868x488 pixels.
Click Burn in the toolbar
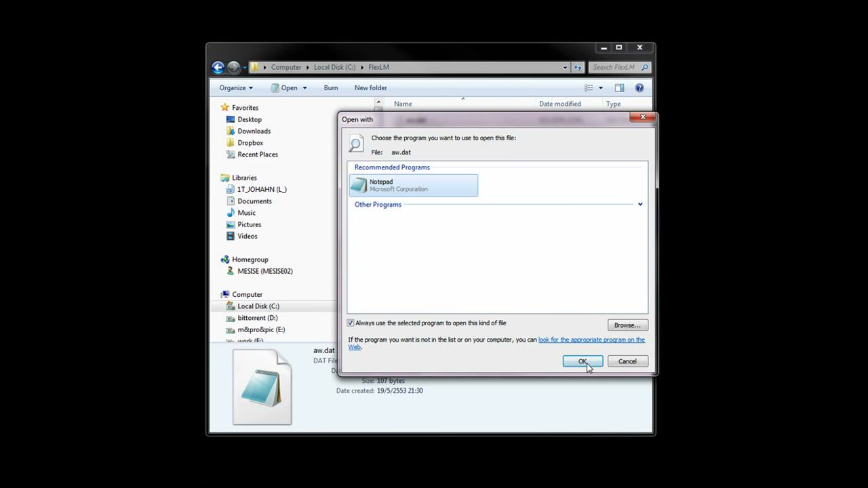pos(331,87)
